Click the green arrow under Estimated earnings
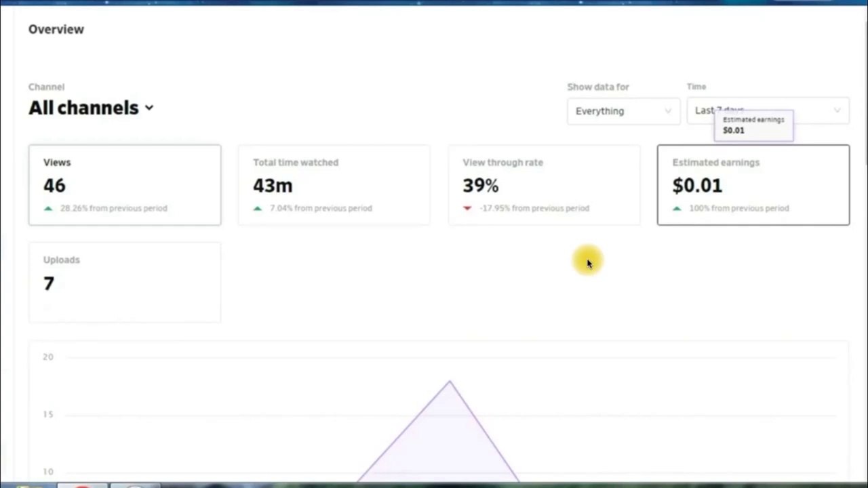 (677, 209)
